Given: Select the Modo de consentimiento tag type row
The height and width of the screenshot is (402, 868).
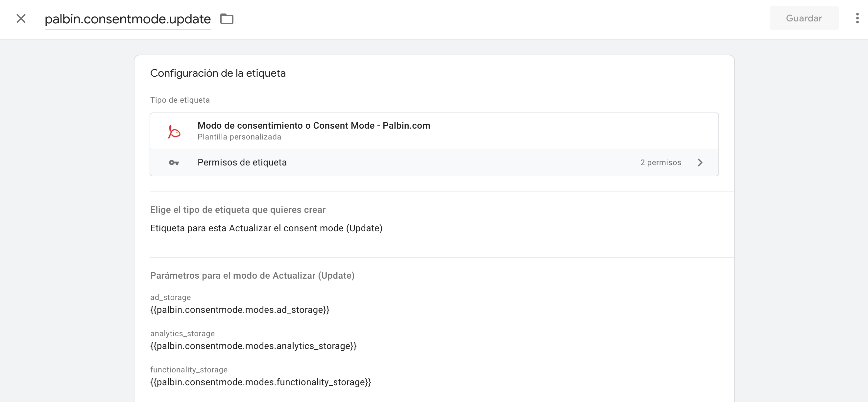Looking at the screenshot, I should point(434,131).
